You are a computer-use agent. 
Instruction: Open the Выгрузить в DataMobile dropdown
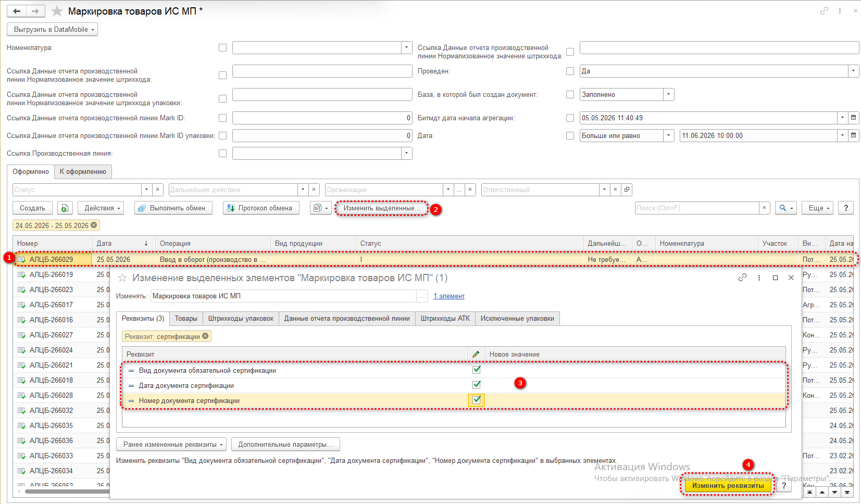(52, 29)
